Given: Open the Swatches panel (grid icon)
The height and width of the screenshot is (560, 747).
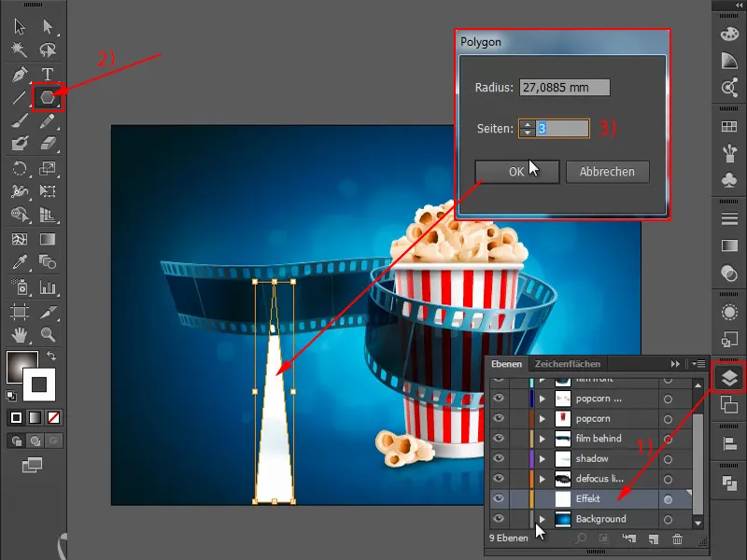Looking at the screenshot, I should coord(729,127).
